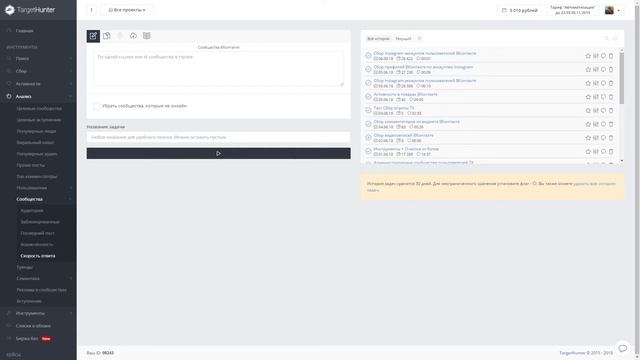Image resolution: width=640 pixels, height=360 pixels.
Task: Click circle icon on 'Активности в товарах' row
Action: pyautogui.click(x=603, y=97)
